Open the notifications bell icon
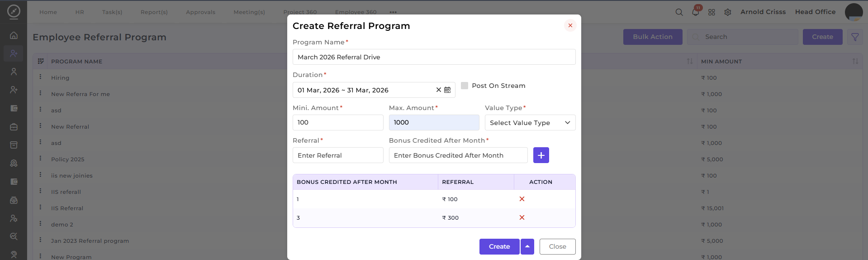Screen dimensions: 868x260 point(695,12)
